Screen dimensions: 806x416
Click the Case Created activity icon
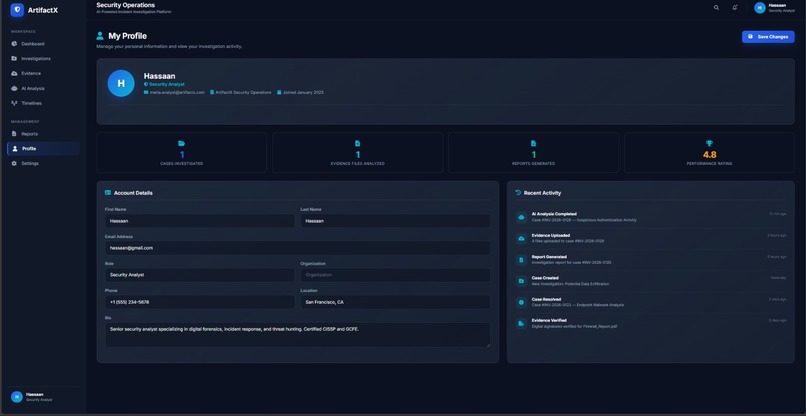click(522, 281)
